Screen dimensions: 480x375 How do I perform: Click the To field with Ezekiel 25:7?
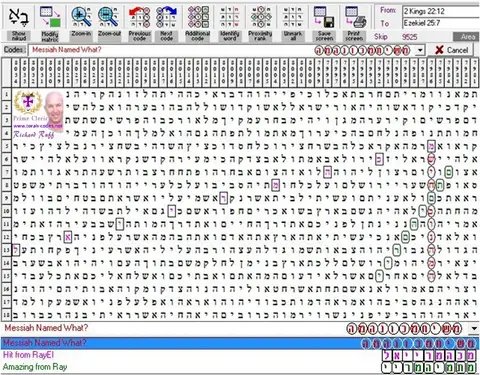(441, 23)
